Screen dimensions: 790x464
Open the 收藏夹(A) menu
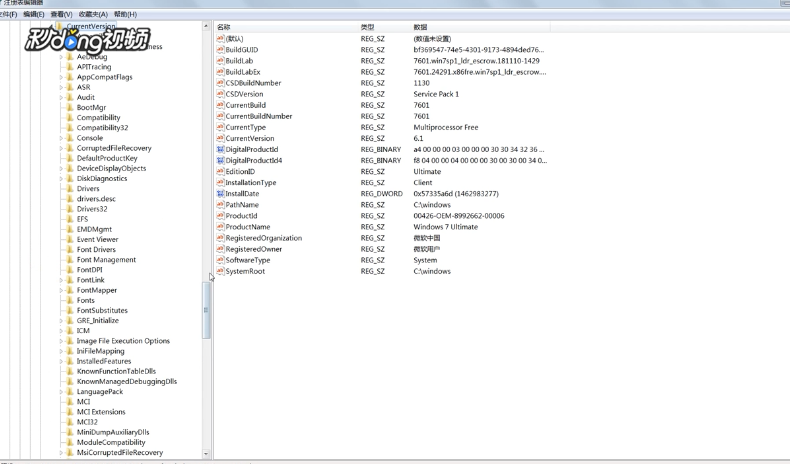[93, 14]
